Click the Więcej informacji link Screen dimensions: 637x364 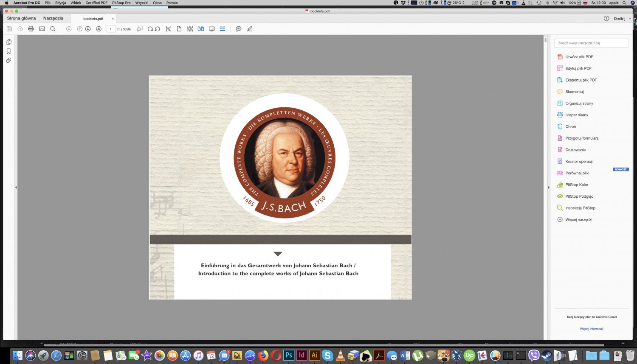[591, 329]
